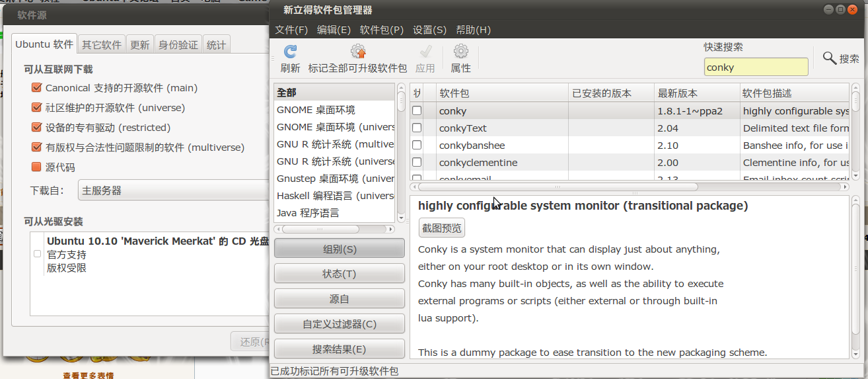Open the 设置(S) menu
Viewport: 868px width, 379px height.
point(429,30)
